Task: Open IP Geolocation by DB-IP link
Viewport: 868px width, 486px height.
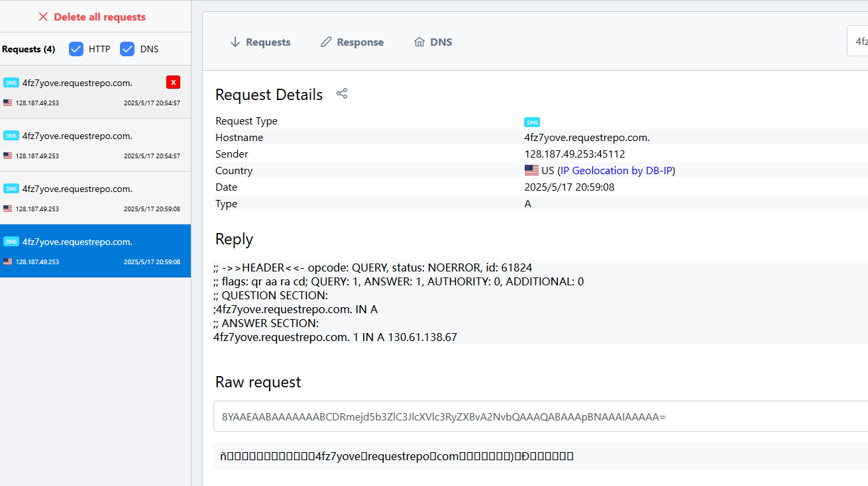Action: click(616, 171)
